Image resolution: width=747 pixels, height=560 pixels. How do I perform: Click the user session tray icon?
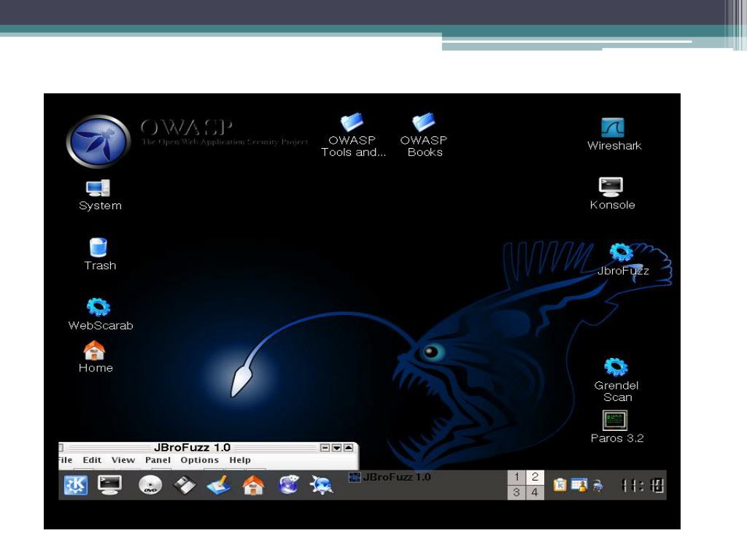click(579, 485)
